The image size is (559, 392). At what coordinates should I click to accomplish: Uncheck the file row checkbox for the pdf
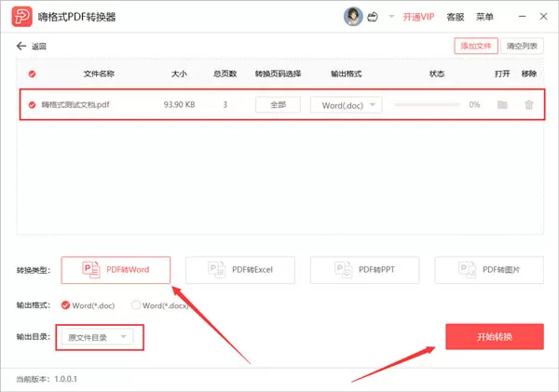[x=32, y=105]
